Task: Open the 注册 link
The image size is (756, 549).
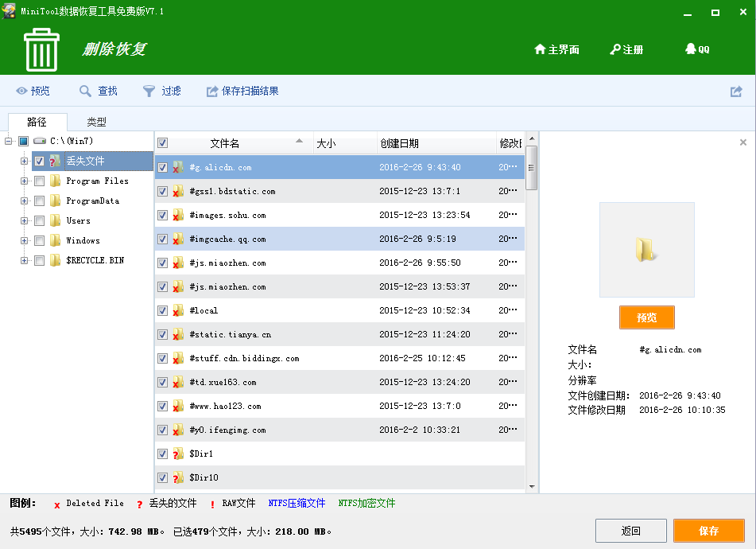Action: (x=626, y=49)
